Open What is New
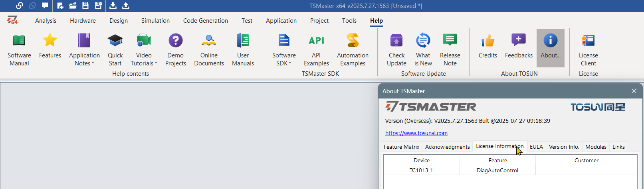Viewport: 644px width, 189px height. 423,50
